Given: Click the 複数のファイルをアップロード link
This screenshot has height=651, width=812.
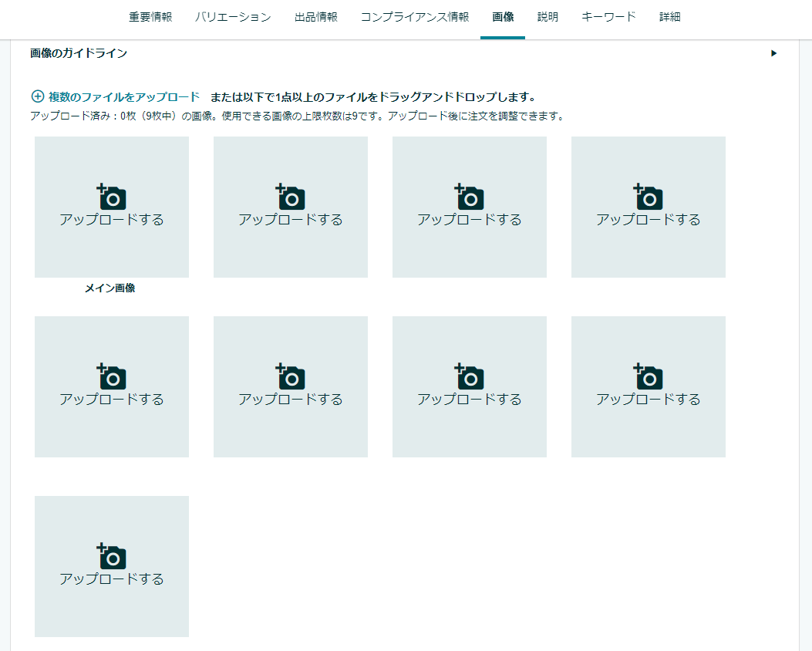Looking at the screenshot, I should coord(124,97).
